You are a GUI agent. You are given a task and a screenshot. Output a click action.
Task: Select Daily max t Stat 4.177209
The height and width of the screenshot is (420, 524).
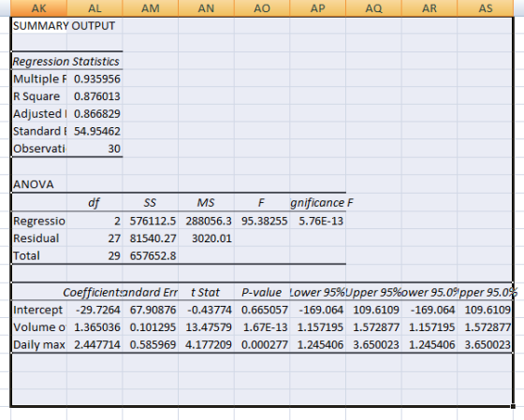click(x=206, y=344)
